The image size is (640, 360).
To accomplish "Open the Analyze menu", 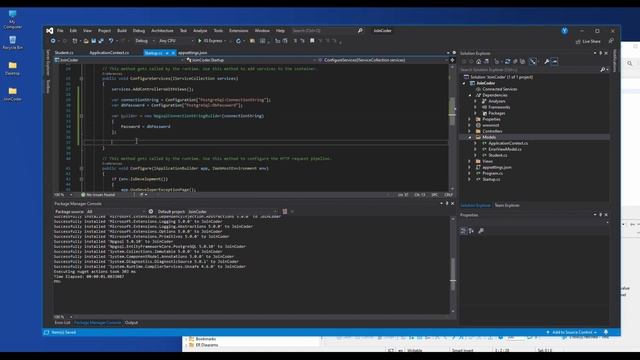I will (x=200, y=31).
